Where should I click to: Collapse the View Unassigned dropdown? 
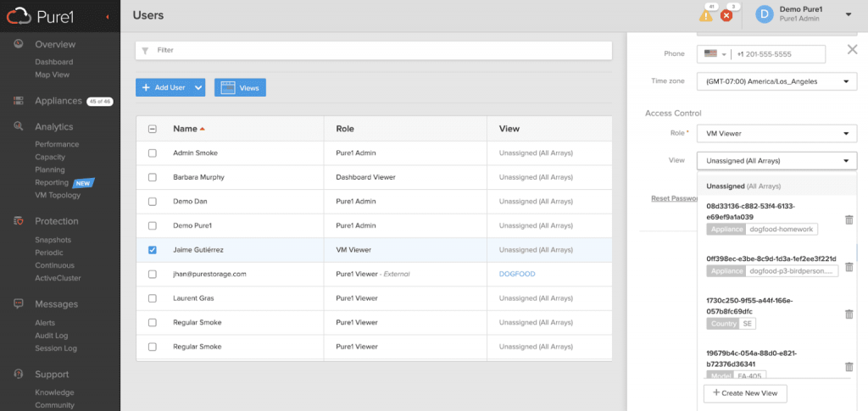pos(777,160)
